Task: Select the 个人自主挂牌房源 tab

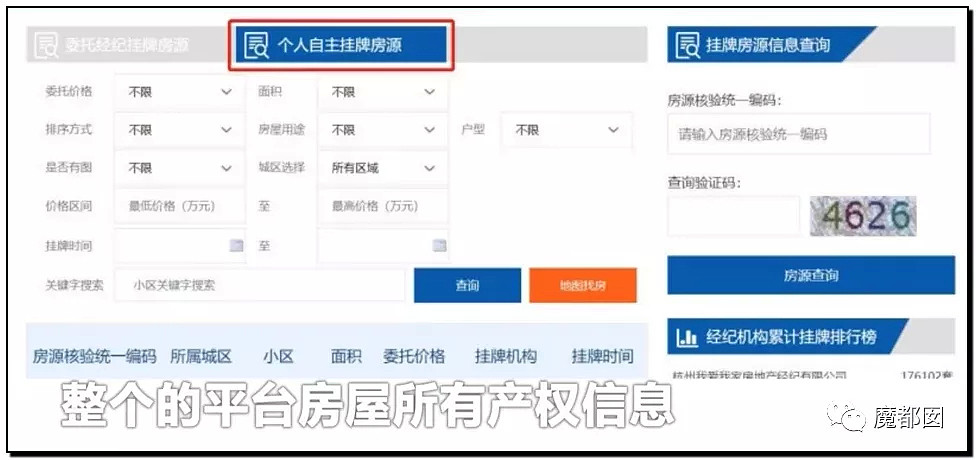Action: pyautogui.click(x=341, y=45)
